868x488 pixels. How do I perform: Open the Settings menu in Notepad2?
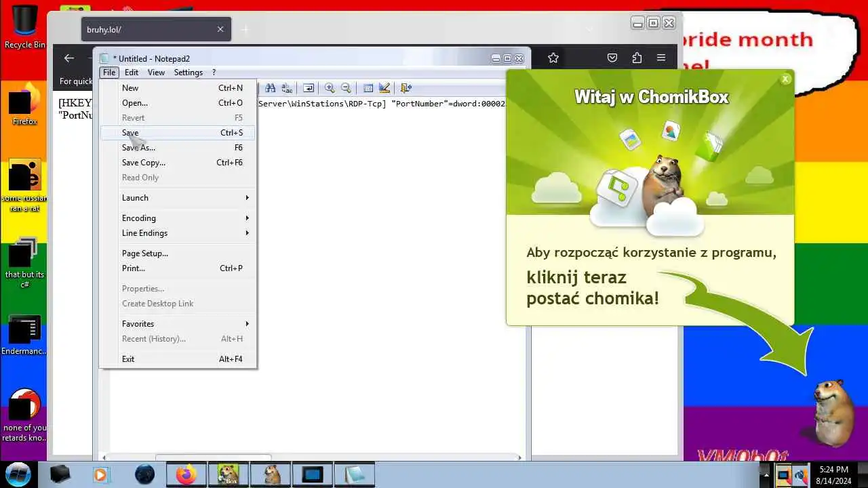pyautogui.click(x=189, y=73)
